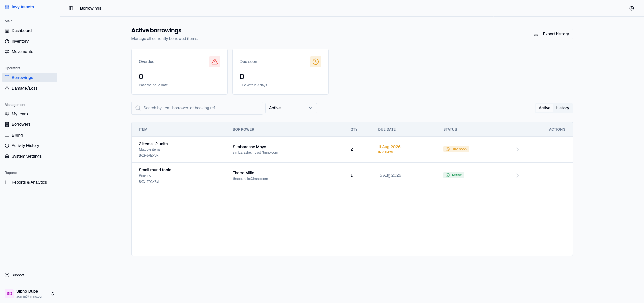Click the Overdue warning triangle icon
The height and width of the screenshot is (303, 644).
click(x=215, y=62)
